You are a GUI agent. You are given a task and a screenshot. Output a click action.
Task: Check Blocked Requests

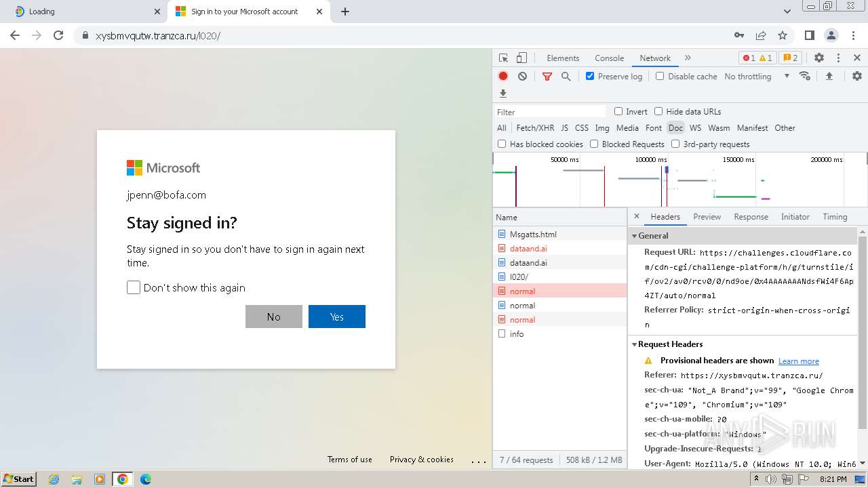click(594, 144)
